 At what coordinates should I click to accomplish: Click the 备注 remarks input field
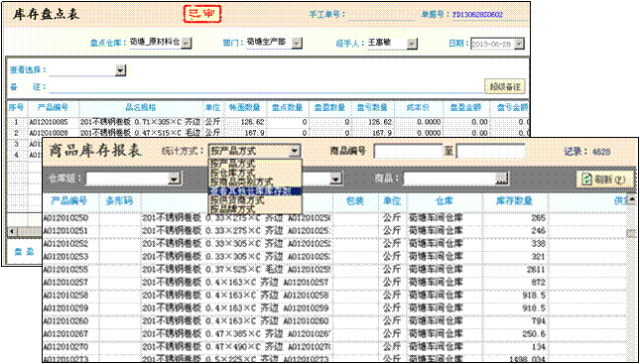tap(265, 87)
